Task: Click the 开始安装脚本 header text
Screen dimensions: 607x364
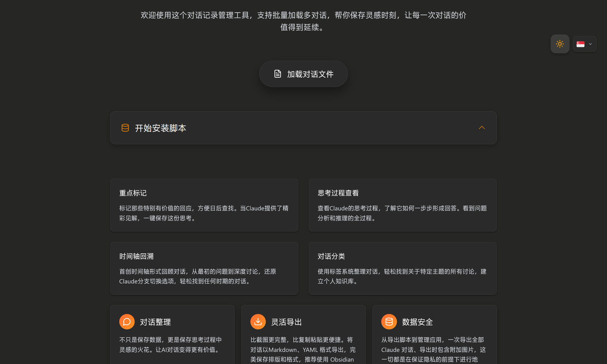Action: 160,128
